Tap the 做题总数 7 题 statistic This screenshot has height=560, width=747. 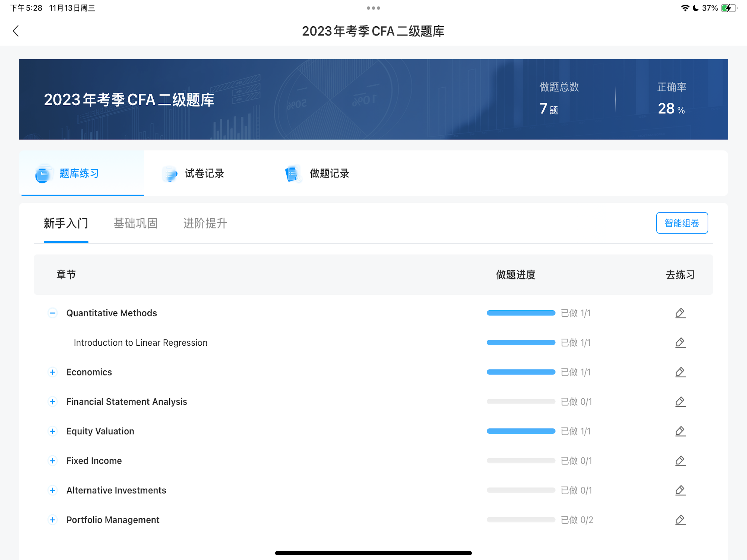click(559, 98)
